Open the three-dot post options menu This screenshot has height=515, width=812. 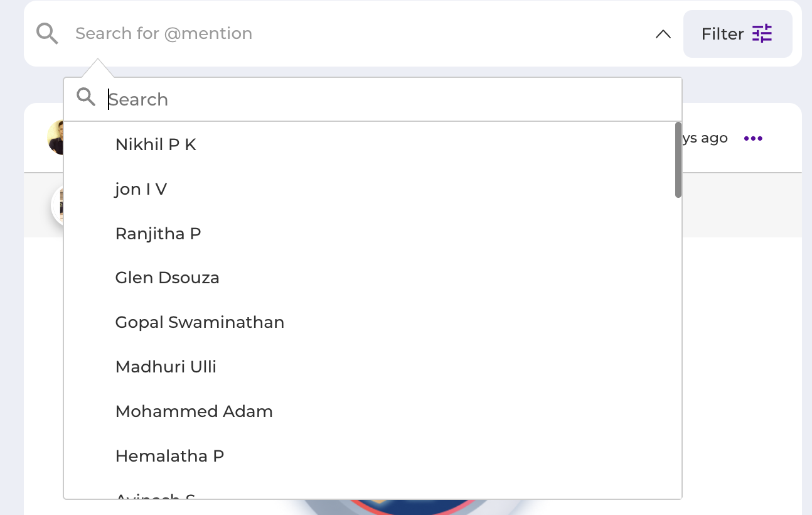click(x=753, y=138)
